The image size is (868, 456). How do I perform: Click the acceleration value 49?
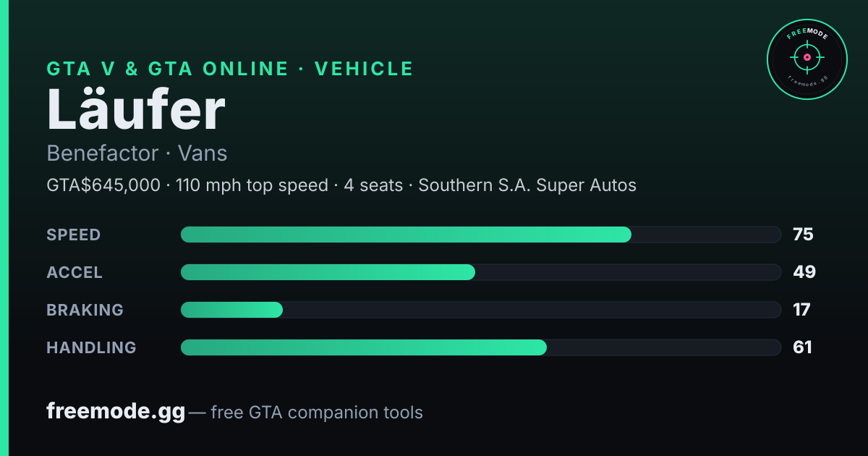(804, 272)
